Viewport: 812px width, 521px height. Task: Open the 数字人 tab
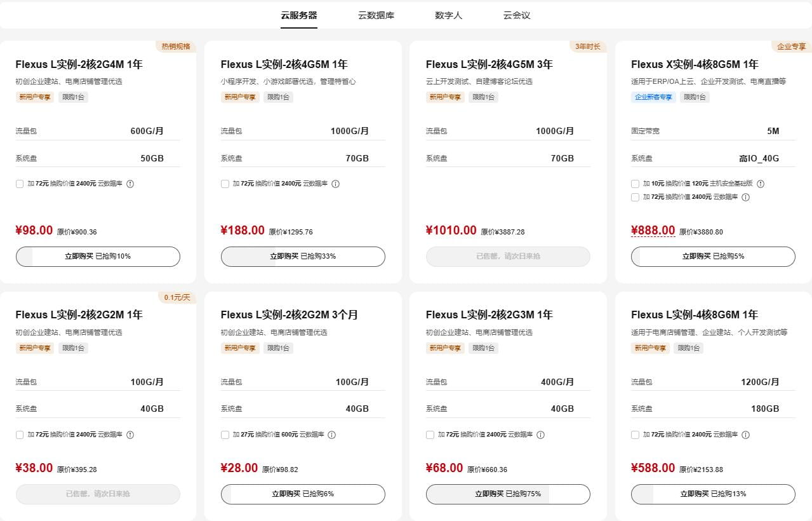(x=449, y=15)
